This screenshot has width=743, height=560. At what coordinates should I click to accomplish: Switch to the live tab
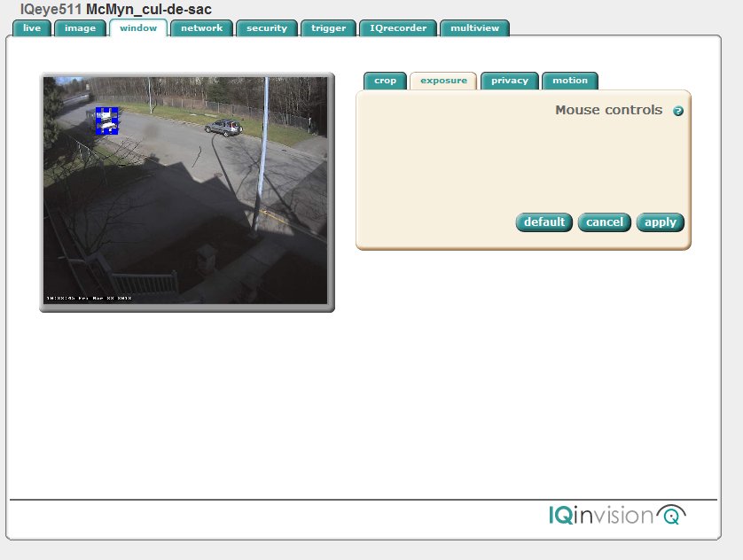tap(32, 28)
